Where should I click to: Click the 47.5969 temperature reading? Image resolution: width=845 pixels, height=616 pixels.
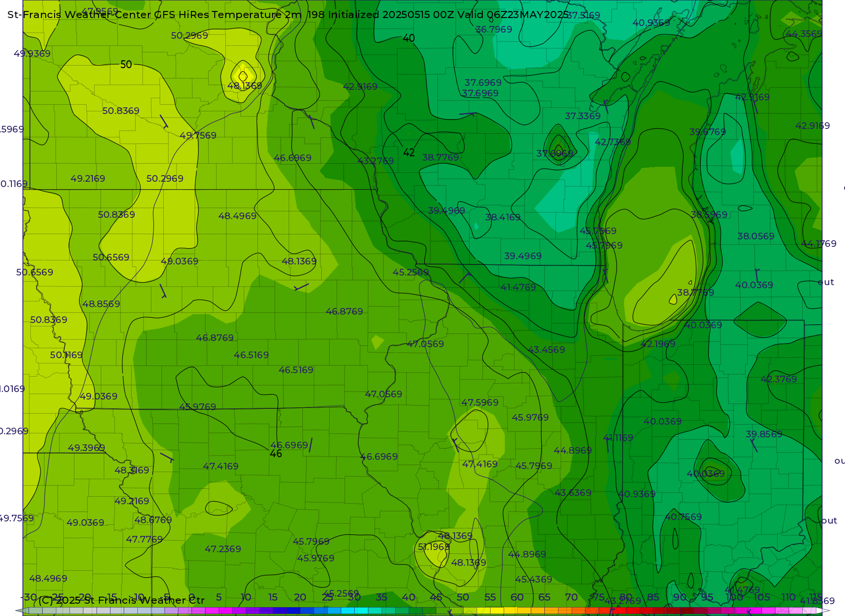click(480, 403)
